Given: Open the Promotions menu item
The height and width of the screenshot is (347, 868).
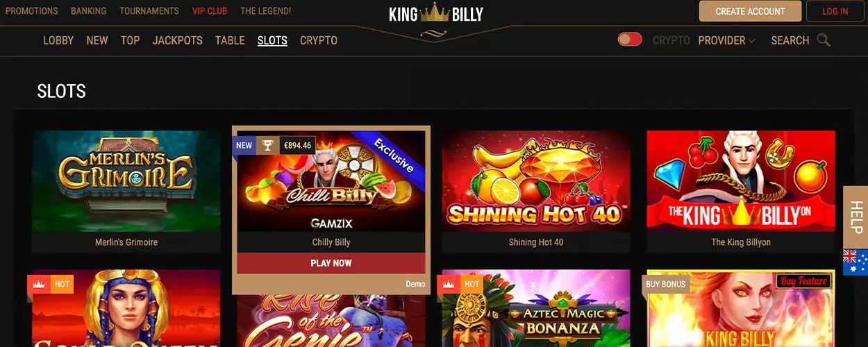Looking at the screenshot, I should point(32,11).
